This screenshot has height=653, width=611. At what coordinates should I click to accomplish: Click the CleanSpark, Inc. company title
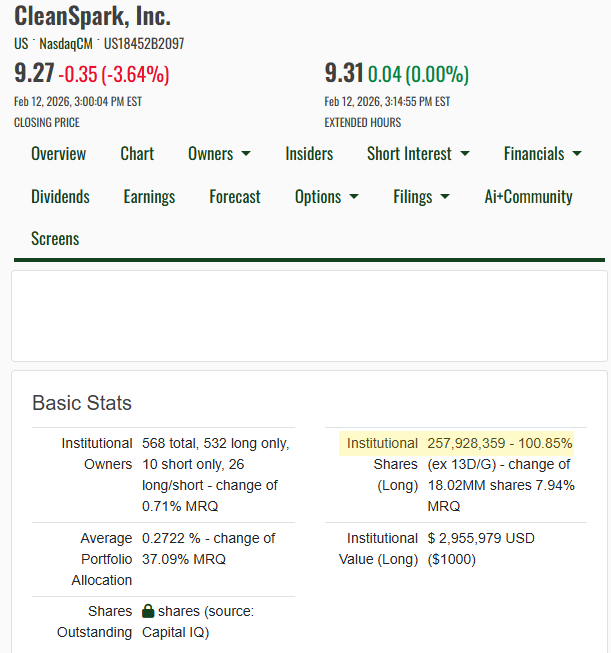[92, 16]
